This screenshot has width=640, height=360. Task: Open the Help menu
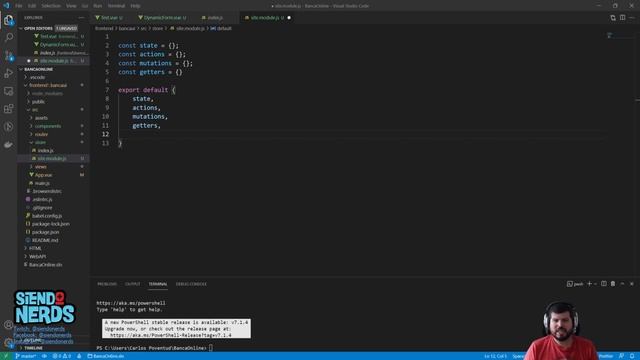click(135, 6)
